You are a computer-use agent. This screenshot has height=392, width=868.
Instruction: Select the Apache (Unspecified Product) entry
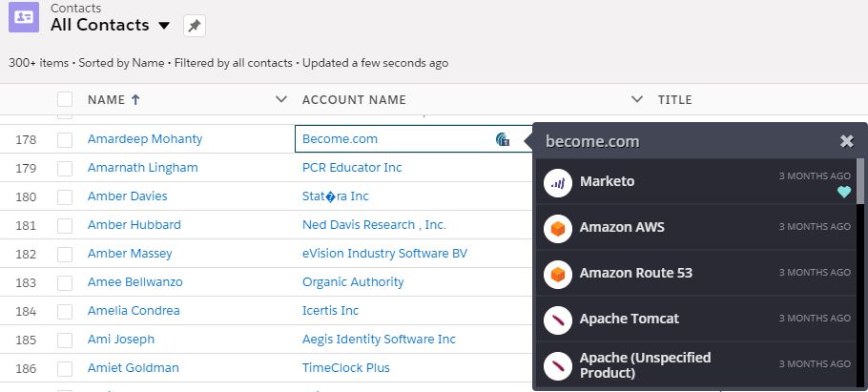695,365
